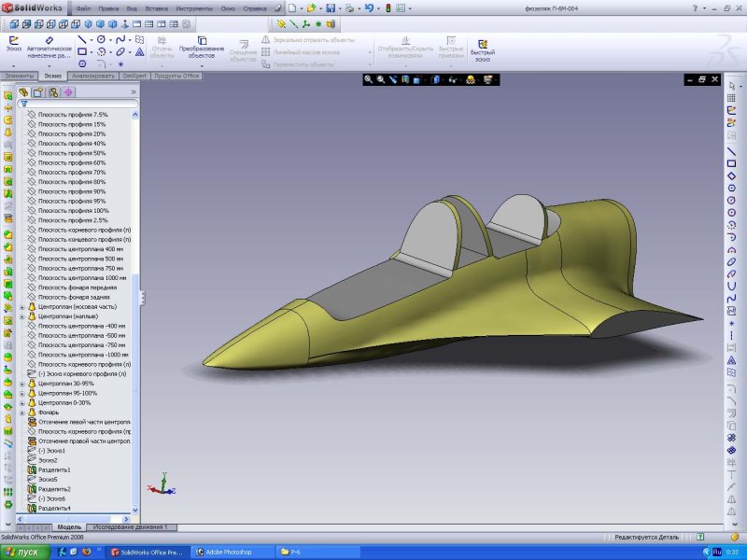The height and width of the screenshot is (560, 747).
Task: Select the Ellipse sketch tool in the ribbon
Action: coord(120,52)
